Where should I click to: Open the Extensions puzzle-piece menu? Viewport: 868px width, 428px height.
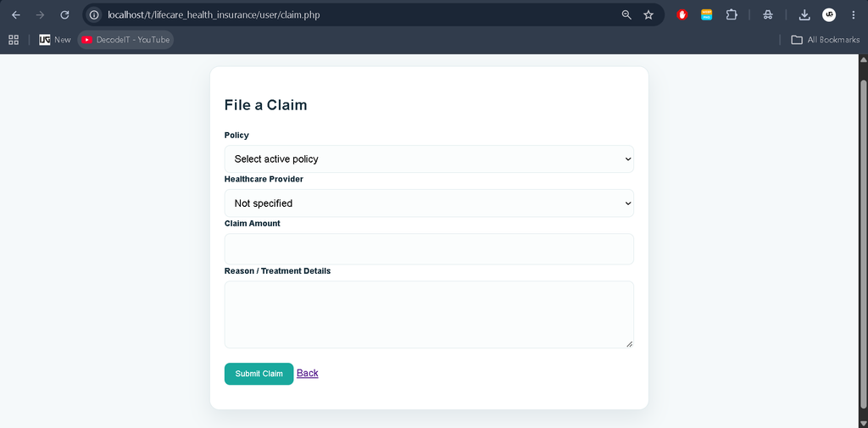pos(732,15)
